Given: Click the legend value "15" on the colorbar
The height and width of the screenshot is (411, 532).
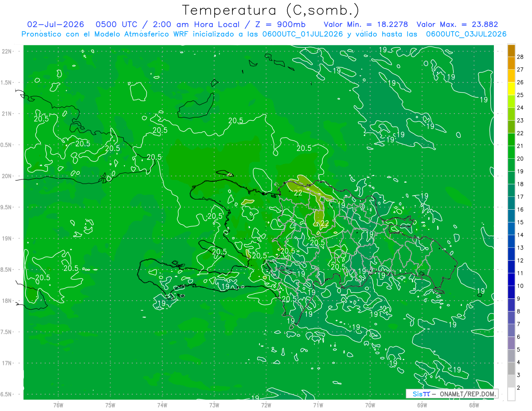Looking at the screenshot, I should pyautogui.click(x=520, y=223).
